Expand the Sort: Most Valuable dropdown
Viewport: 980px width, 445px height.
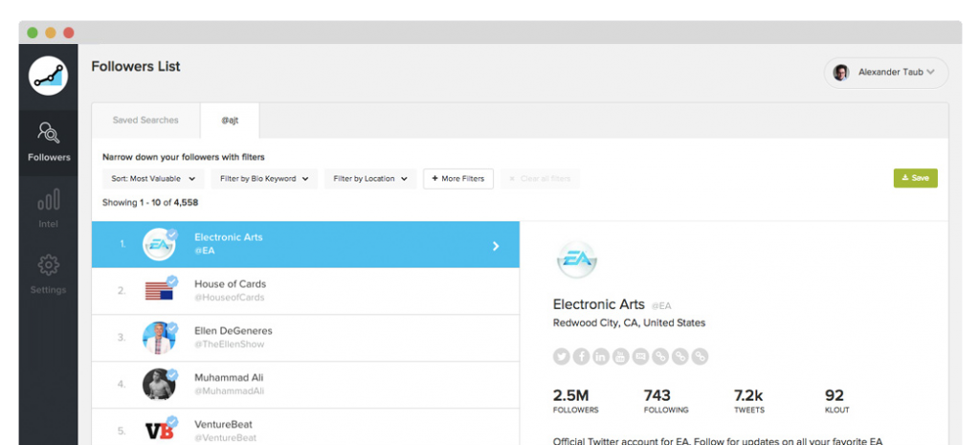point(153,179)
